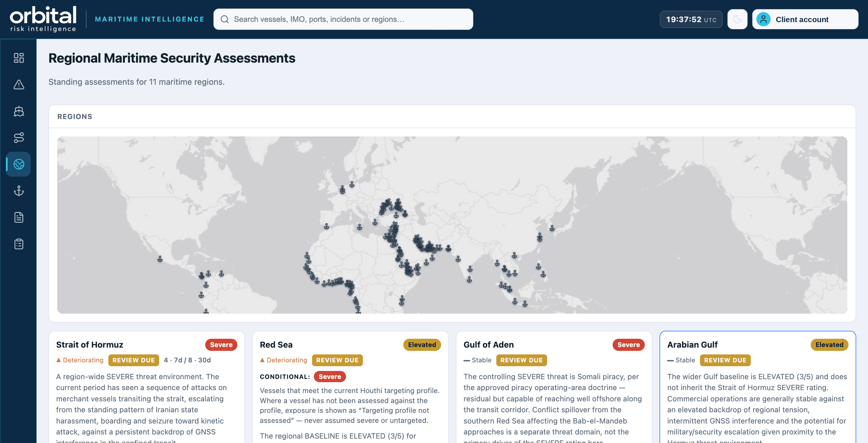Open the alerts warning triangle icon
This screenshot has height=443, width=868.
point(19,84)
